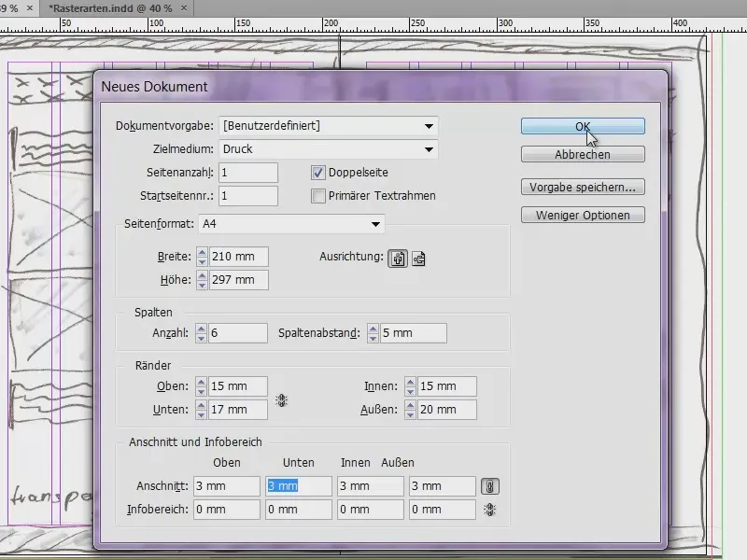Click Infobereich Oben field

click(x=227, y=510)
